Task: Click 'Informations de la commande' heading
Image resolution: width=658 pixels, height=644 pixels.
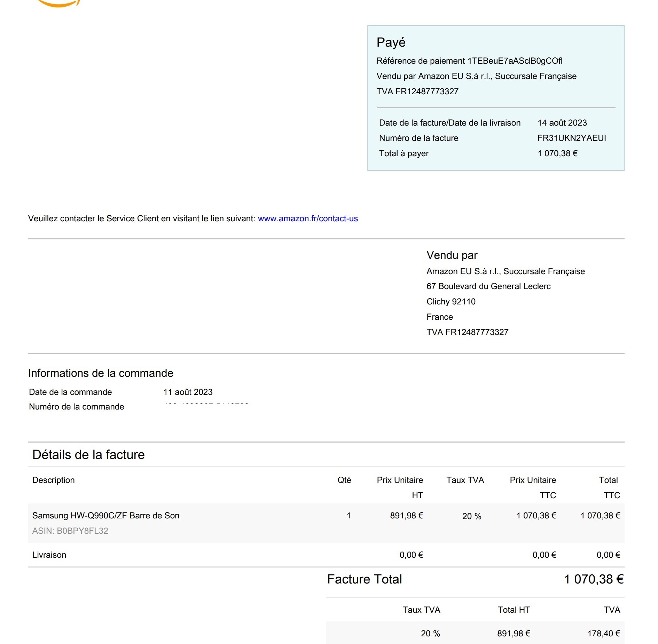Action: pos(101,373)
